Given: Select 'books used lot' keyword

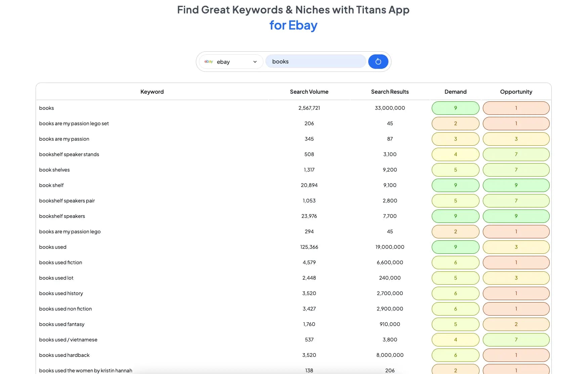Looking at the screenshot, I should (x=56, y=278).
